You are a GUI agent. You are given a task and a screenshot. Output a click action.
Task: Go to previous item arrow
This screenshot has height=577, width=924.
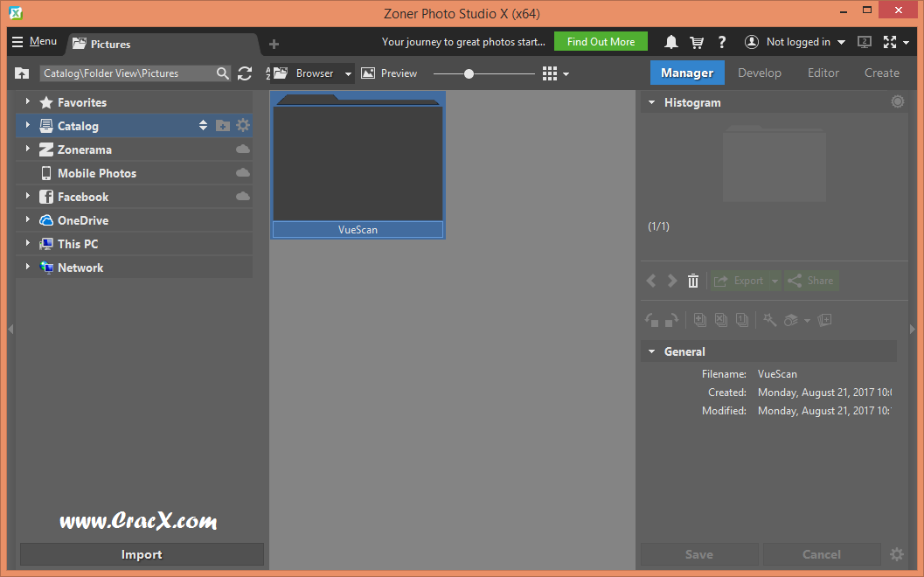[x=651, y=281]
